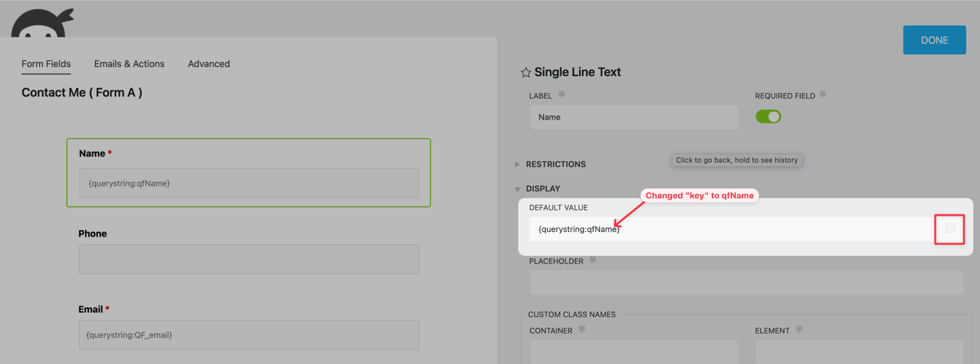Click the Label input containing Name
The height and width of the screenshot is (364, 980).
(x=633, y=117)
